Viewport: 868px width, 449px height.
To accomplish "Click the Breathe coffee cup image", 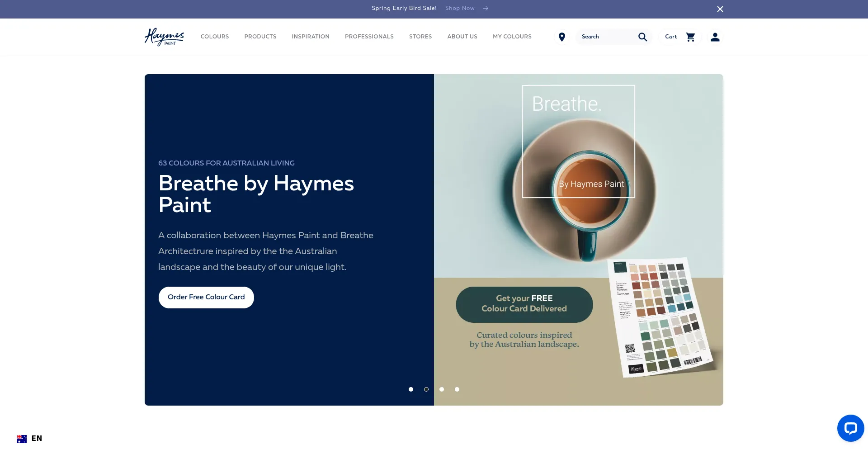I will click(585, 190).
